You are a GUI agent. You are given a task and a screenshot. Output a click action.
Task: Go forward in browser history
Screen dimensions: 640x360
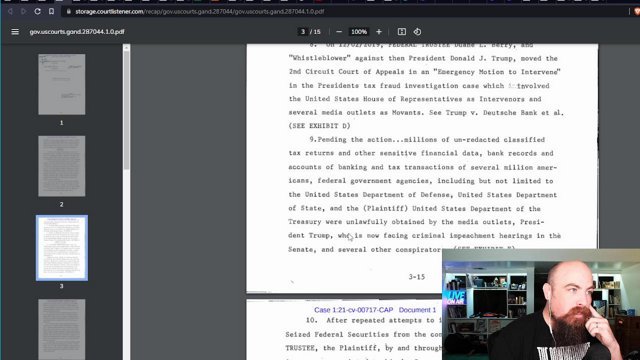pos(23,11)
